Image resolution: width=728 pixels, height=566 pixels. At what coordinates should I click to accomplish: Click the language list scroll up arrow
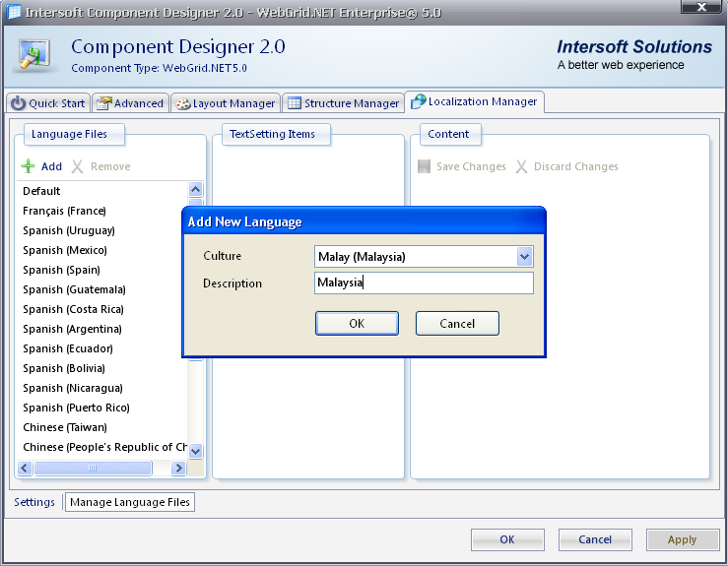(x=195, y=189)
